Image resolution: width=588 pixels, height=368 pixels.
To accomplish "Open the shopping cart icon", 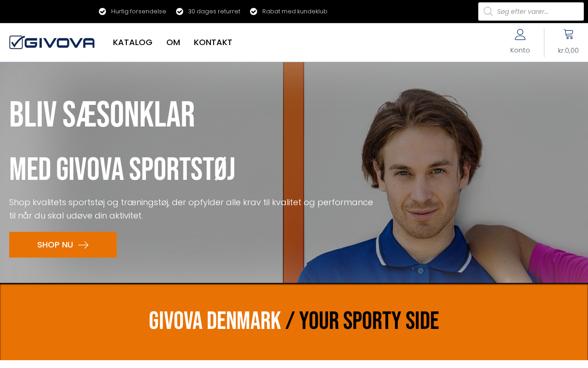I will 568,34.
